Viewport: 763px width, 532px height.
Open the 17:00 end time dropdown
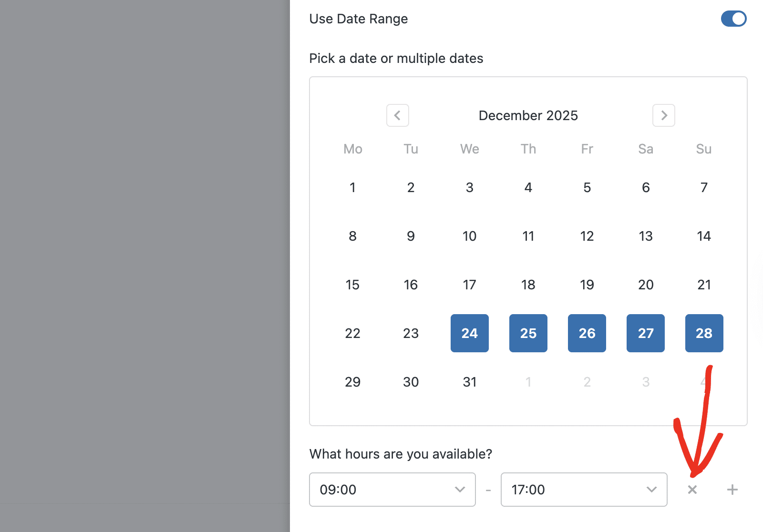coord(584,490)
